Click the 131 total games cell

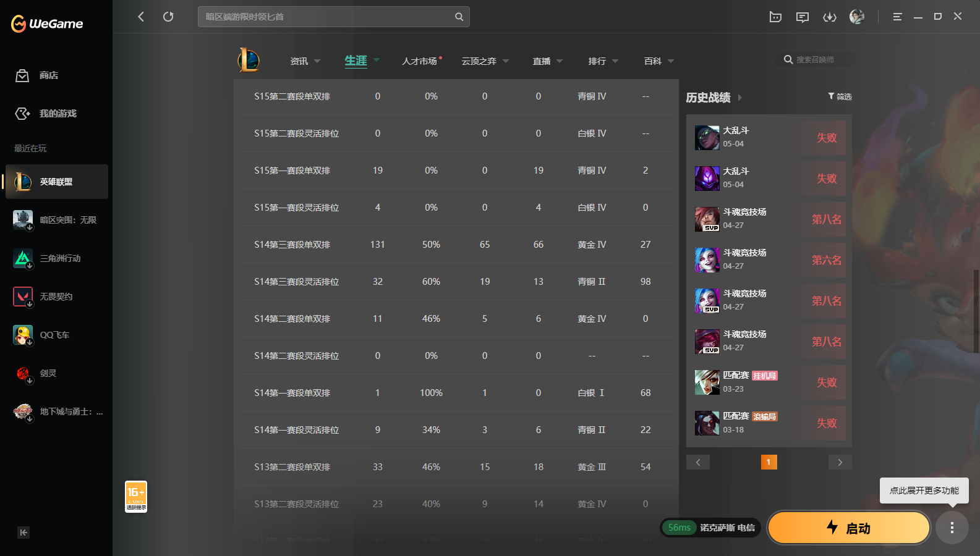pyautogui.click(x=378, y=245)
